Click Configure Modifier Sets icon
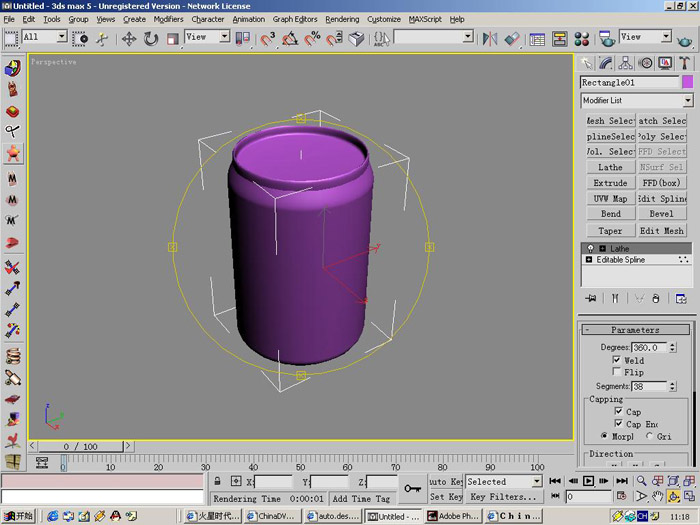This screenshot has width=700, height=525. point(681,298)
